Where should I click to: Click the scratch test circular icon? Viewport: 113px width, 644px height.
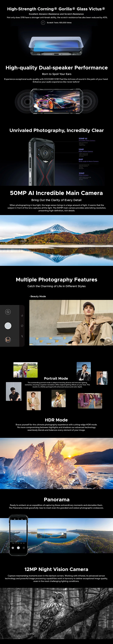click(x=43, y=23)
